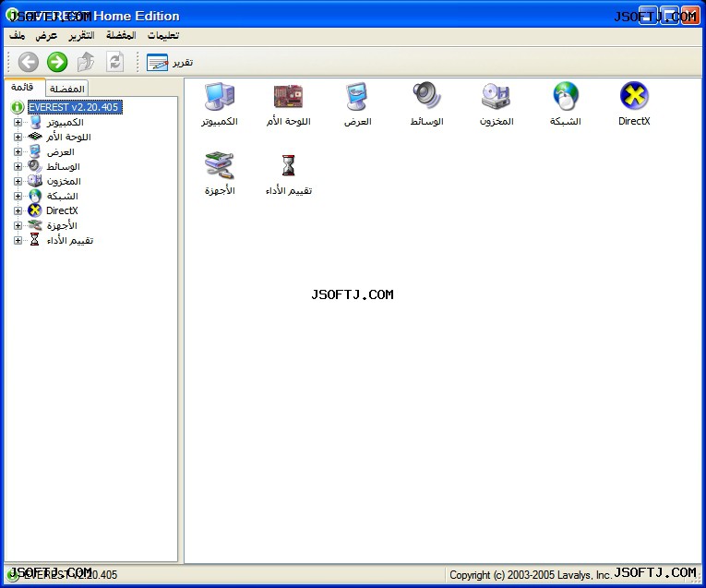This screenshot has width=706, height=588.
Task: Select the EVEREST v2.20.405 root tree item
Action: (75, 107)
